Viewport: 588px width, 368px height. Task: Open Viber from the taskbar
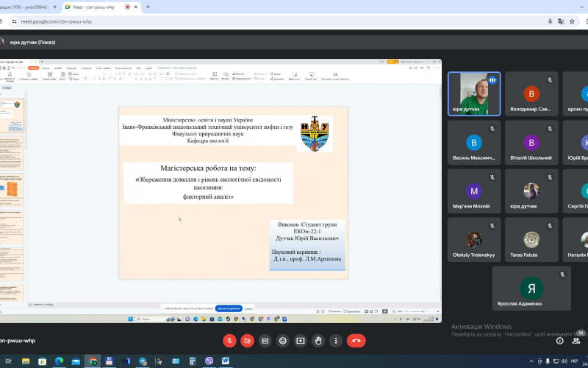tap(209, 361)
